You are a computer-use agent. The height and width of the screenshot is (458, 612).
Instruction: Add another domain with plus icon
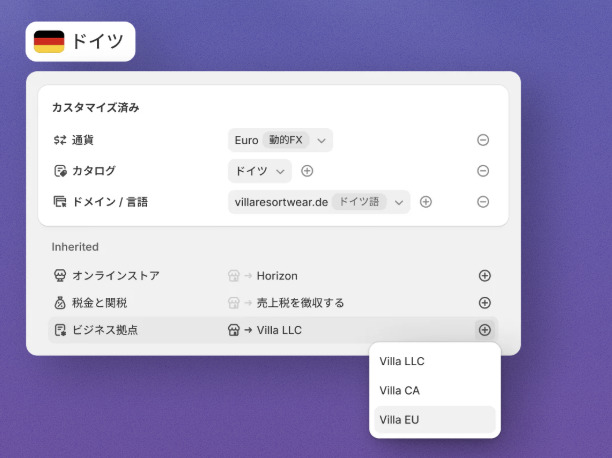(x=425, y=202)
